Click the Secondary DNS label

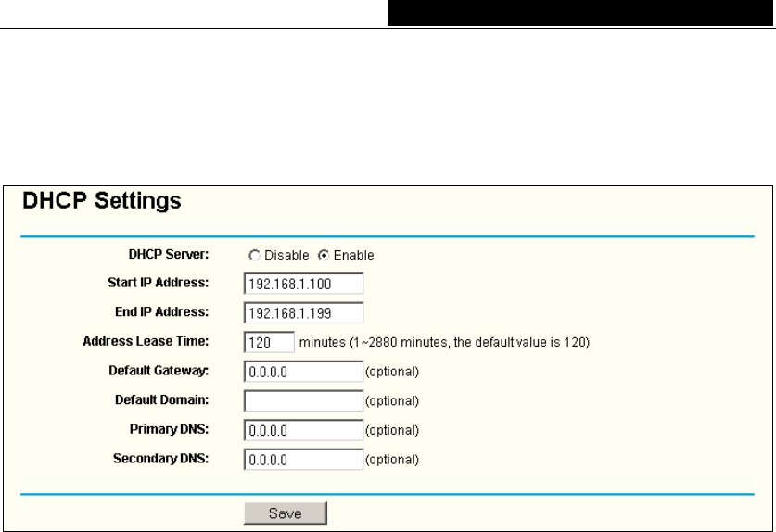point(160,459)
